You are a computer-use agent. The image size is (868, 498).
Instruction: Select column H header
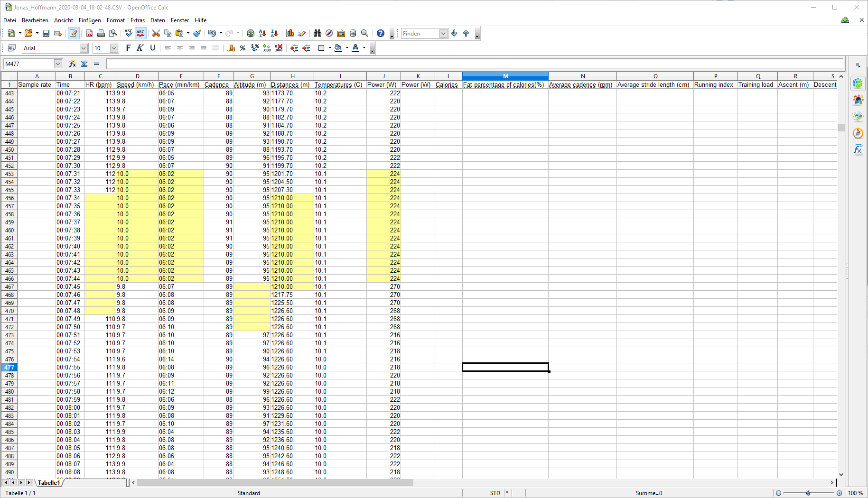coord(292,76)
